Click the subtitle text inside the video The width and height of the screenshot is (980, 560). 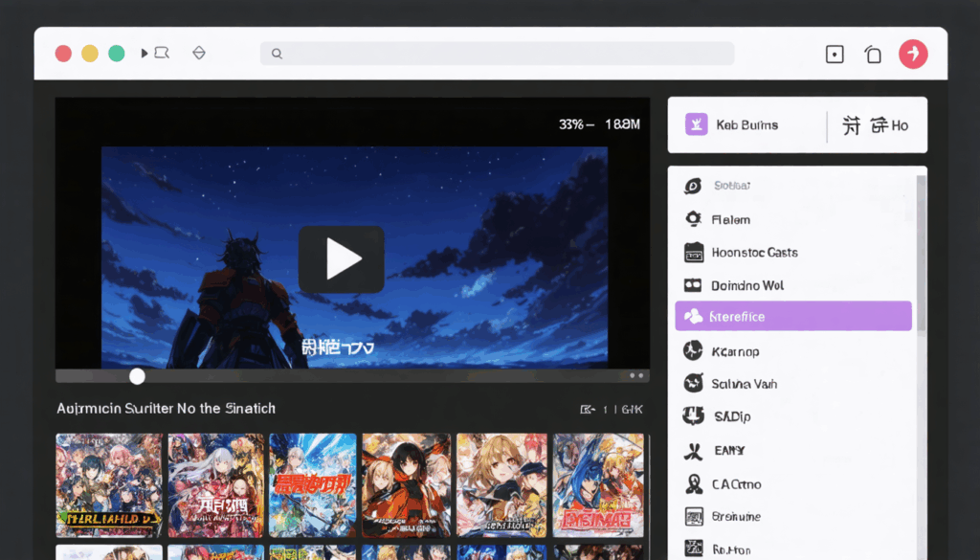338,347
